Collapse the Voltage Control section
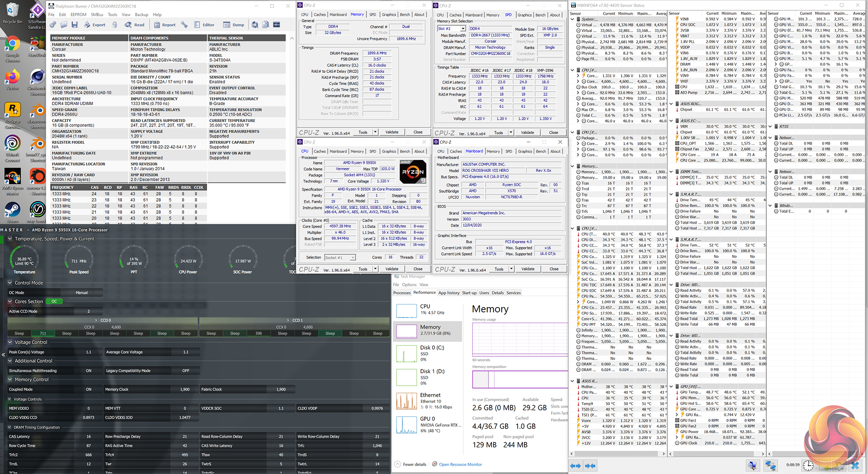This screenshot has width=868, height=474. (x=10, y=342)
